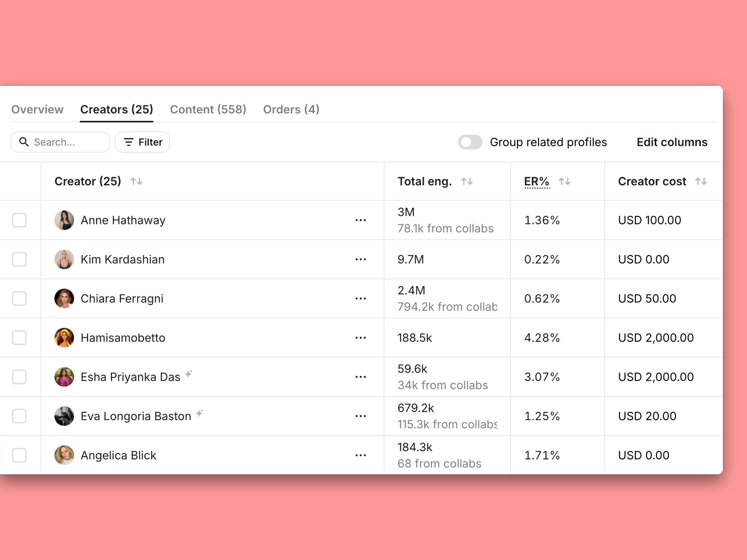
Task: Tick the Eva Longoria Baston checkbox
Action: click(19, 416)
